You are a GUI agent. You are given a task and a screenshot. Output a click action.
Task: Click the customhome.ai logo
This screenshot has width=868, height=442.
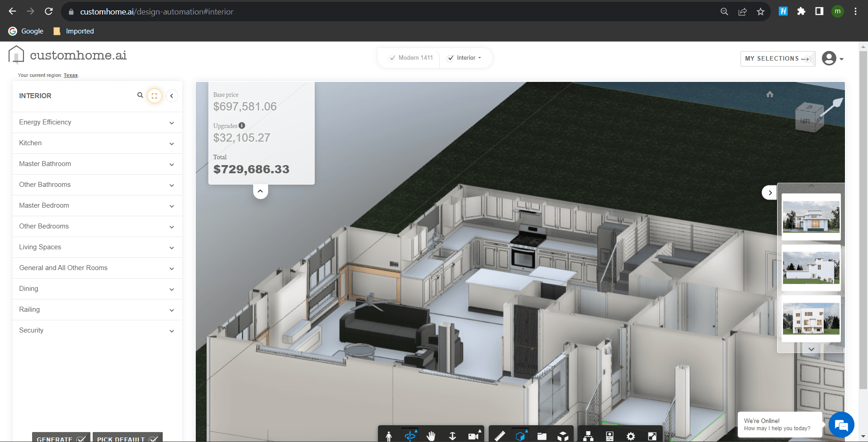(x=67, y=55)
